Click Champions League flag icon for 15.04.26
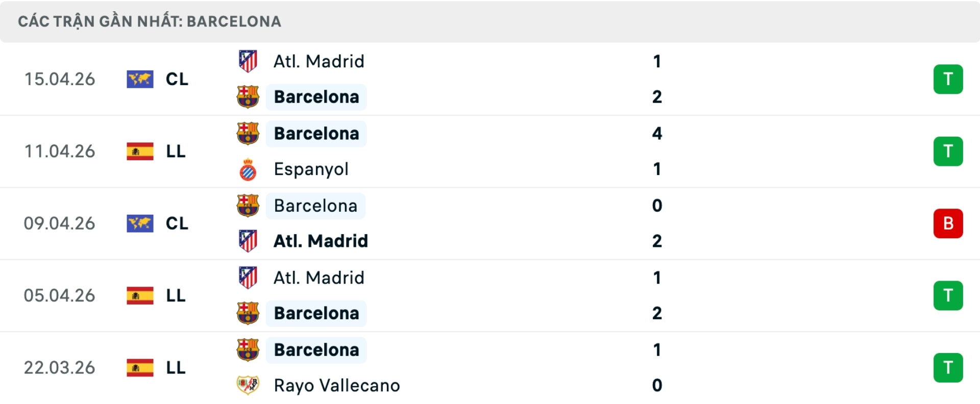 click(140, 79)
